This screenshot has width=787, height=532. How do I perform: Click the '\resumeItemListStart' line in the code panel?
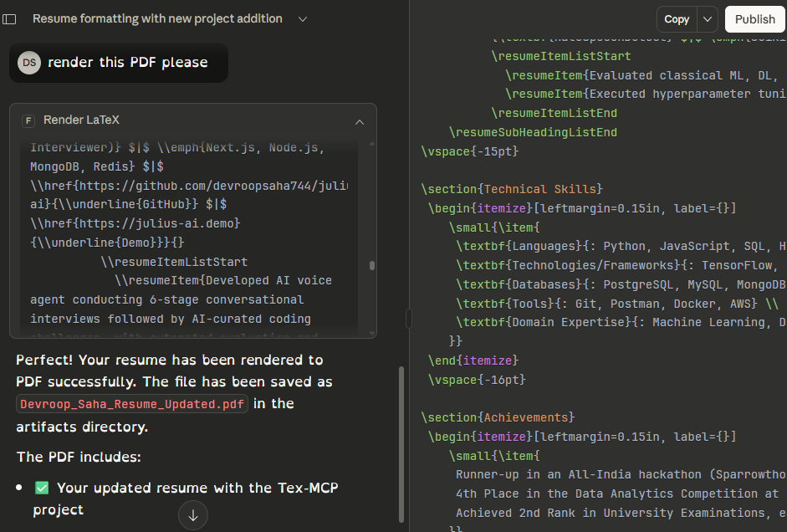560,56
